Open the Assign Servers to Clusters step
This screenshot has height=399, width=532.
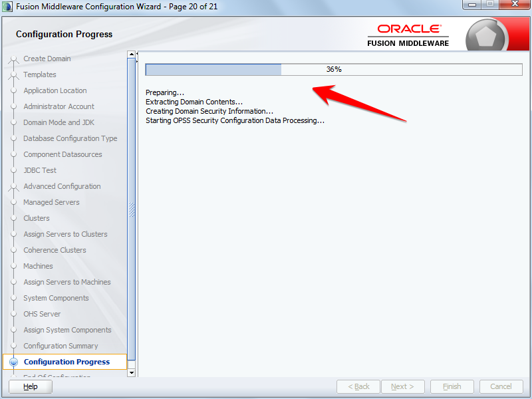coord(13,234)
